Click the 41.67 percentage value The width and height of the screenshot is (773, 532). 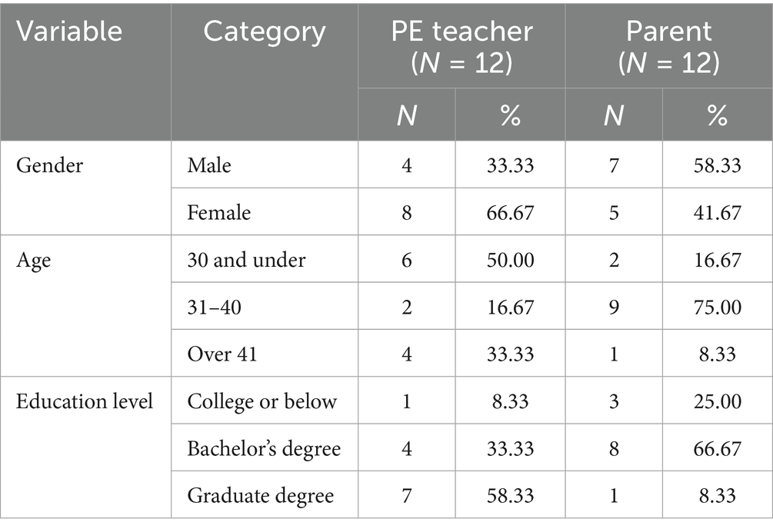(716, 212)
